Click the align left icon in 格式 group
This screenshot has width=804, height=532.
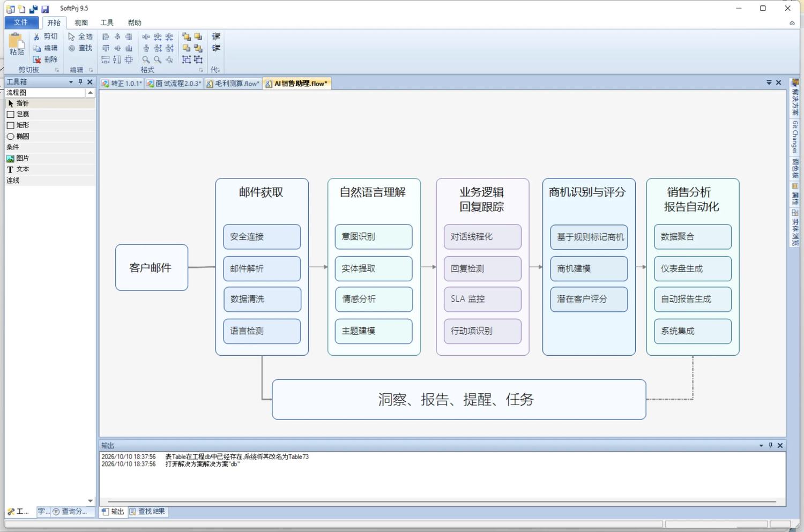coord(106,36)
